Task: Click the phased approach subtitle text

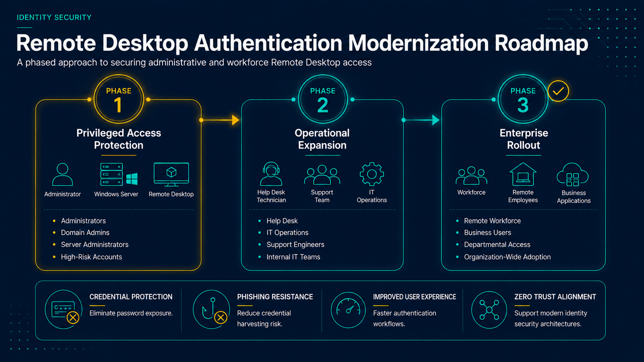Action: (194, 62)
